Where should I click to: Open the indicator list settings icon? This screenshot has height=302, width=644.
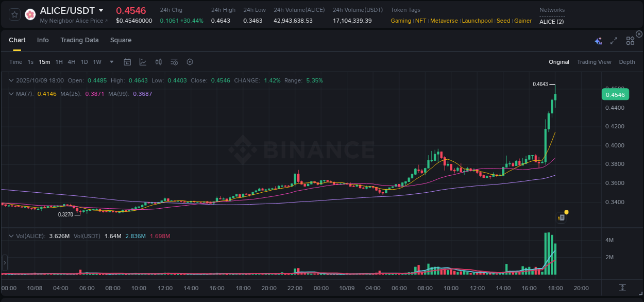pos(174,62)
